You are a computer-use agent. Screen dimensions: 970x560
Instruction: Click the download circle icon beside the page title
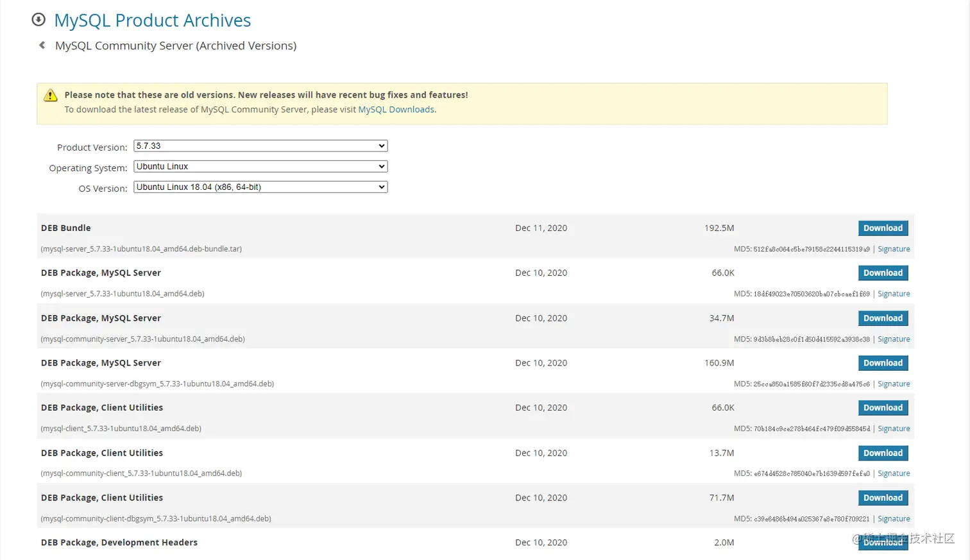38,20
